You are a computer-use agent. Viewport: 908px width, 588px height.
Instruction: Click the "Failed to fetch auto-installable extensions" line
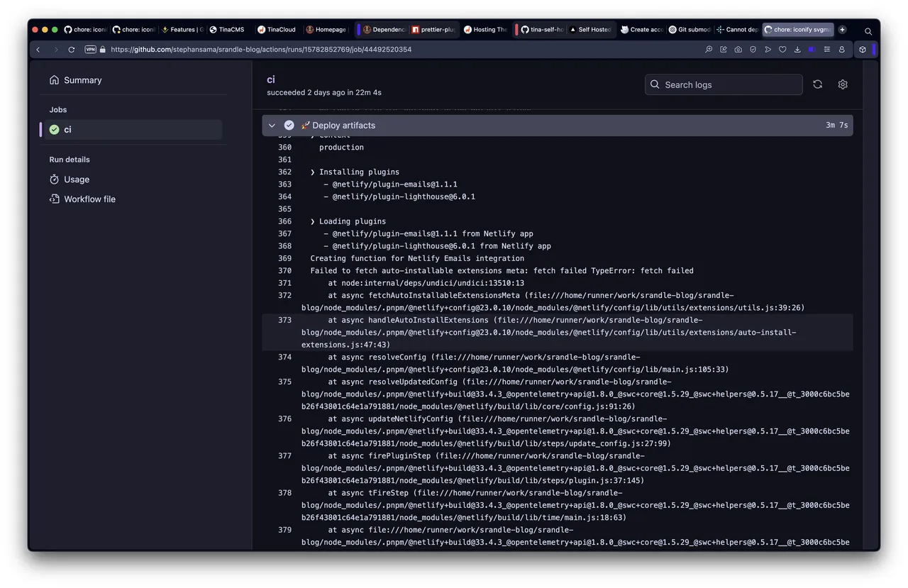tap(502, 271)
